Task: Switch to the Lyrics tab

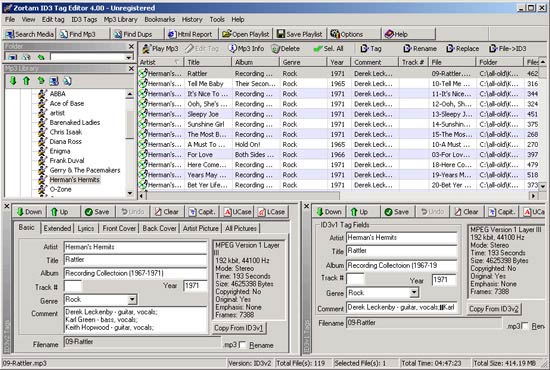Action: click(x=86, y=228)
